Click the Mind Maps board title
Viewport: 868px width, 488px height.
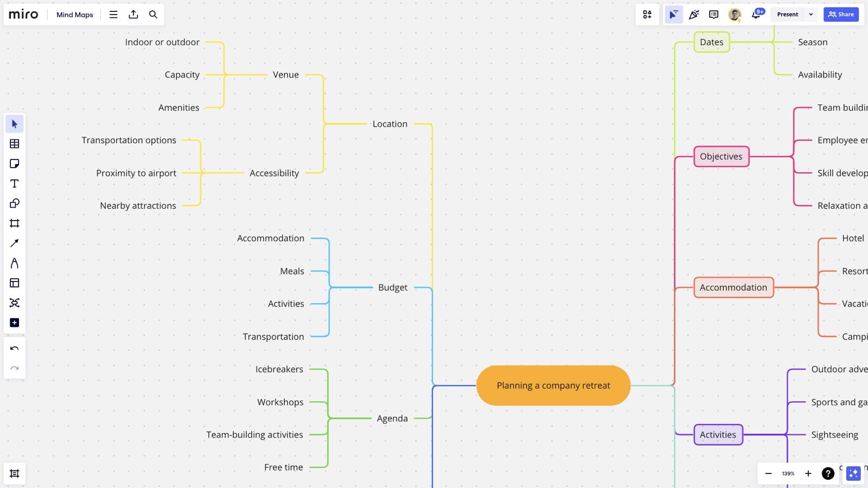[x=74, y=15]
